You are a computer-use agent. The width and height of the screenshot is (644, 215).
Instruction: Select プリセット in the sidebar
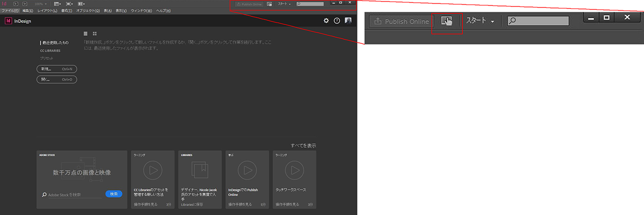point(47,58)
